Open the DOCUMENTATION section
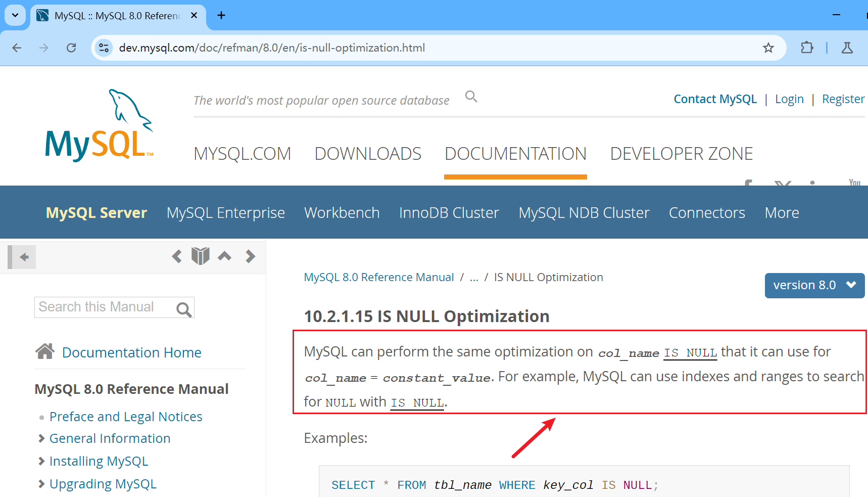 coord(515,154)
